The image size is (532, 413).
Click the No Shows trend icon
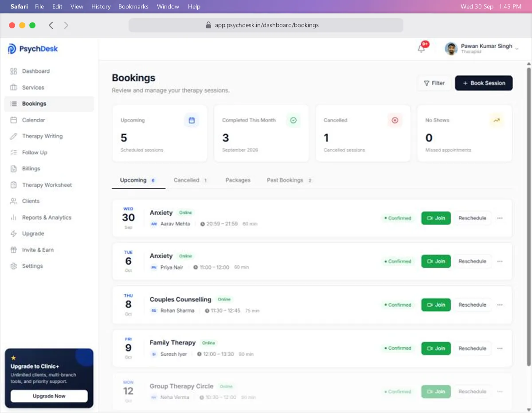(x=497, y=120)
